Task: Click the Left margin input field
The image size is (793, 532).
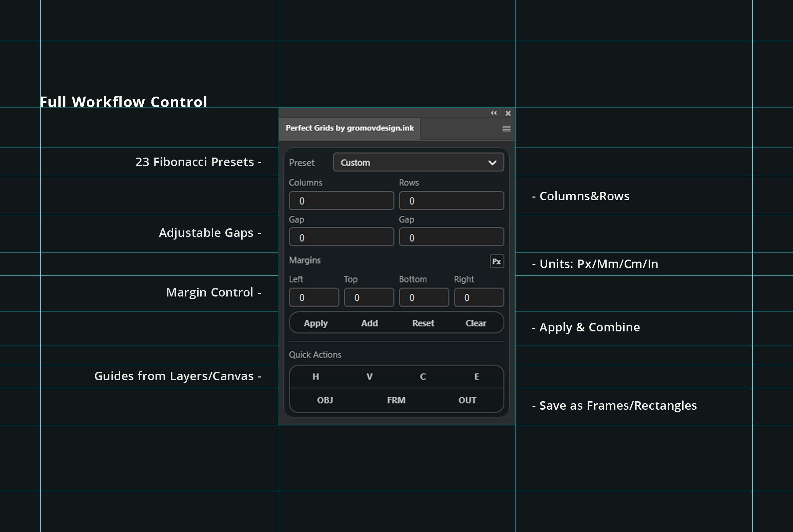Action: coord(313,297)
